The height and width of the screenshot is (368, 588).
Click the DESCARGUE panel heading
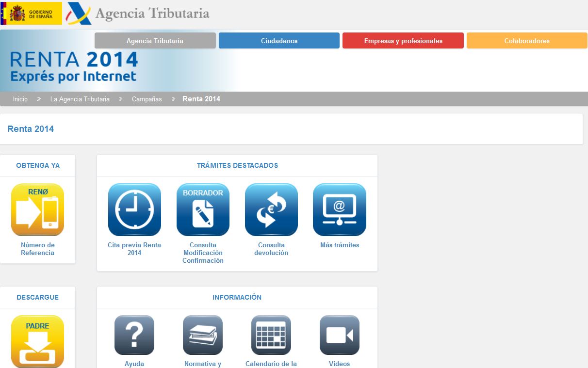pos(38,297)
